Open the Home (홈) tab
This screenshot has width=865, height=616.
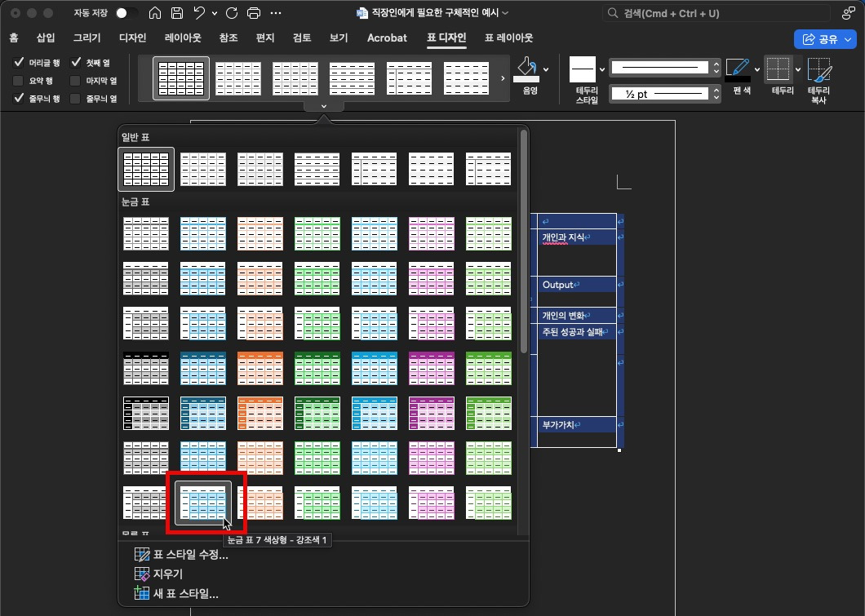pos(14,38)
